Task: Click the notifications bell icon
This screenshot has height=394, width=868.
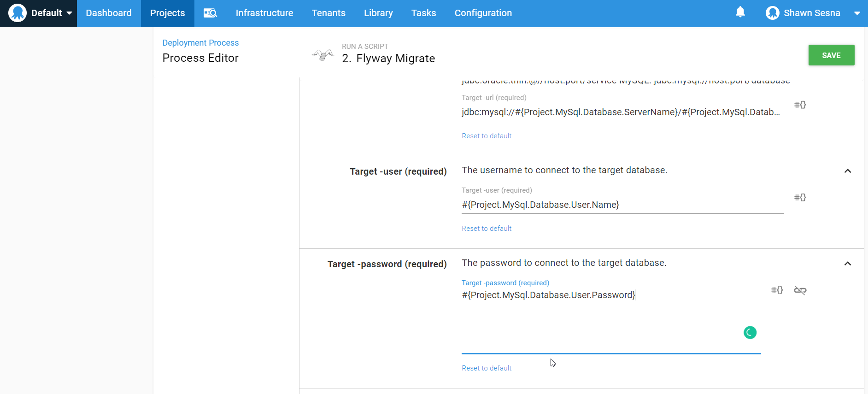Action: 740,12
